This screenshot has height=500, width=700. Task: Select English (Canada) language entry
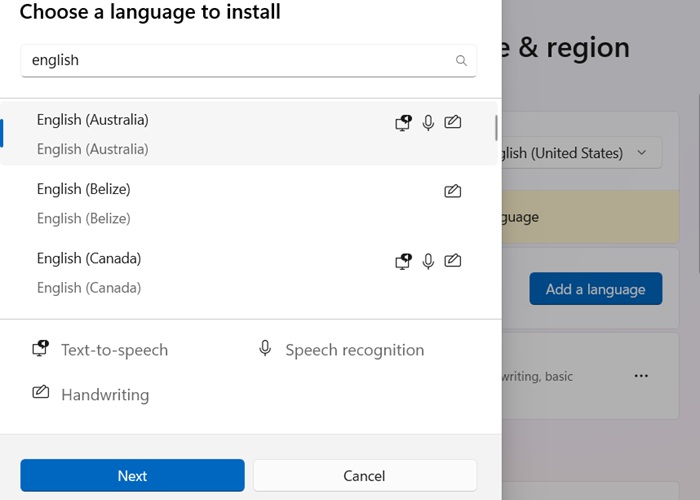[249, 273]
